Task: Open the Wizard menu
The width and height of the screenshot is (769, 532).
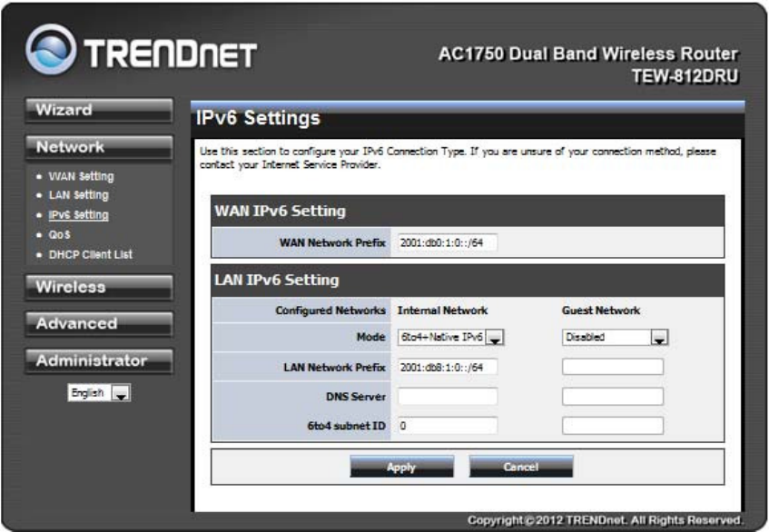Action: coord(99,110)
